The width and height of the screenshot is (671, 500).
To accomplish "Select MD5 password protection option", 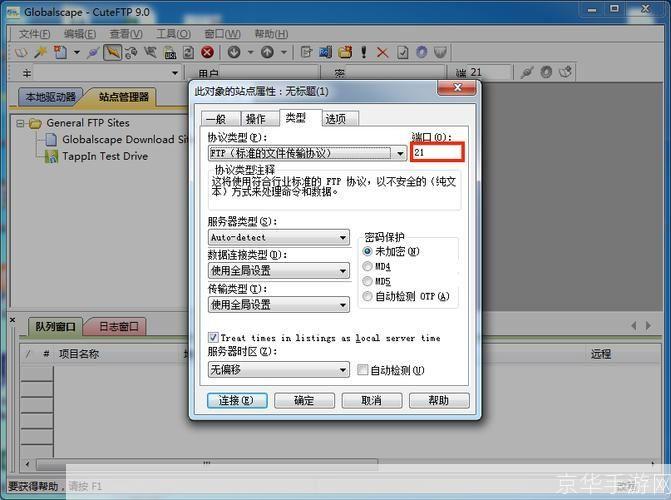I will coord(377,281).
